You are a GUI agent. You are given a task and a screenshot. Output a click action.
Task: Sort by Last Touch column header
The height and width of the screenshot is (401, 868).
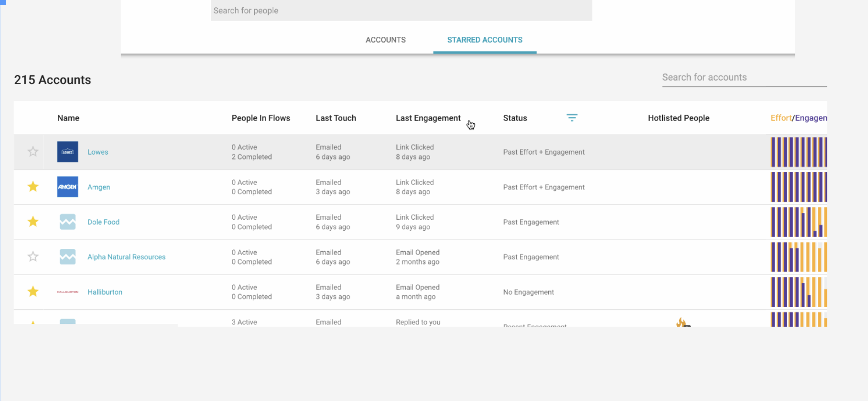pos(336,118)
